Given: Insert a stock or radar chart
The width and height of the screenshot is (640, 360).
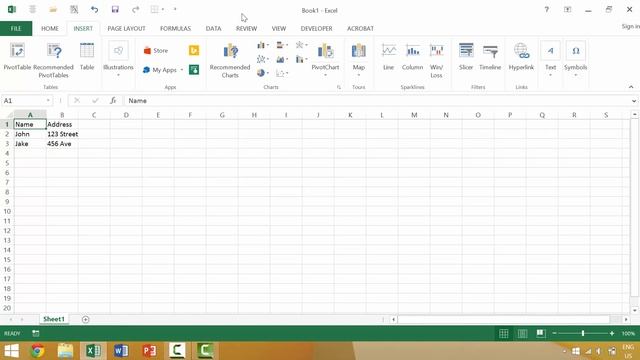Looking at the screenshot, I should coord(301,45).
